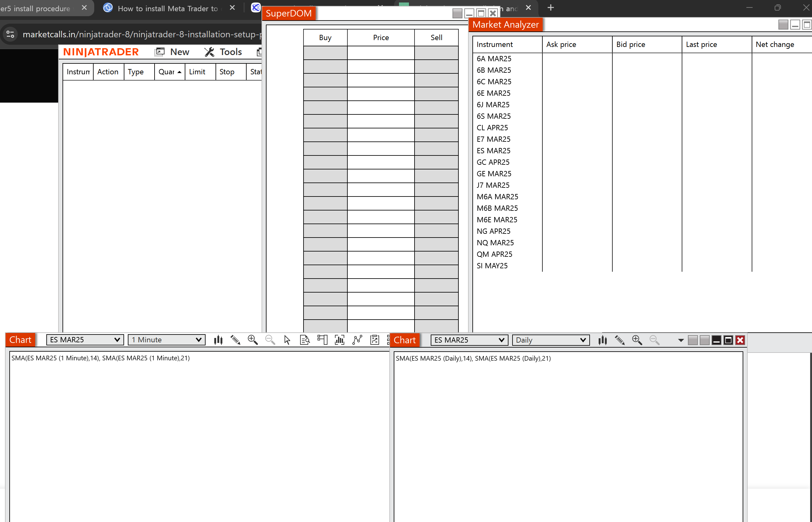This screenshot has width=812, height=522.
Task: Open the New menu in NinjaTrader
Action: click(172, 52)
